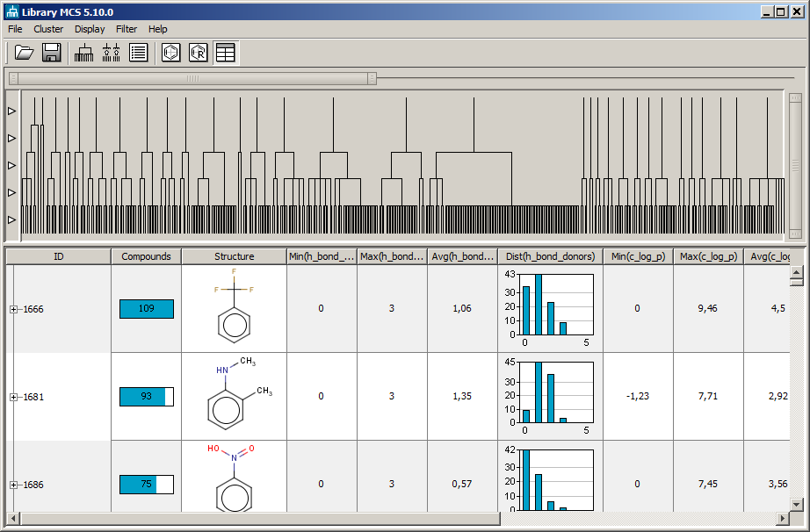Open the Help menu

point(157,29)
